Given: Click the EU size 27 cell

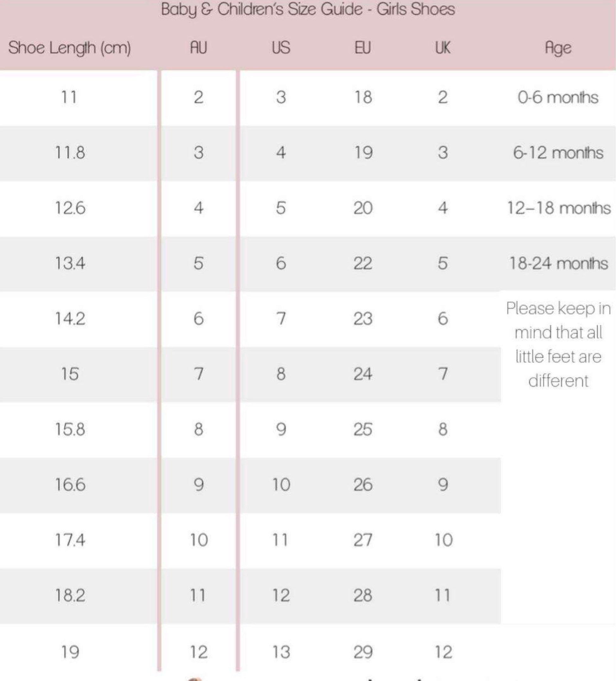Looking at the screenshot, I should (363, 540).
